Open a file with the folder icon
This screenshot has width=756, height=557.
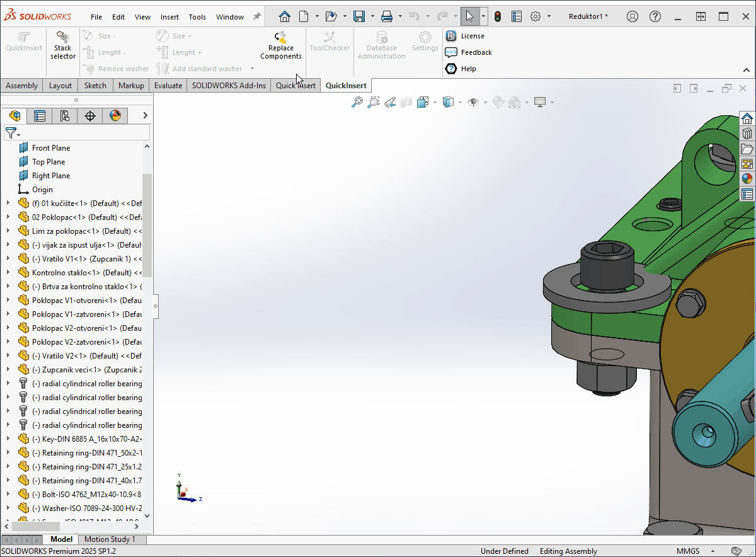click(x=331, y=17)
